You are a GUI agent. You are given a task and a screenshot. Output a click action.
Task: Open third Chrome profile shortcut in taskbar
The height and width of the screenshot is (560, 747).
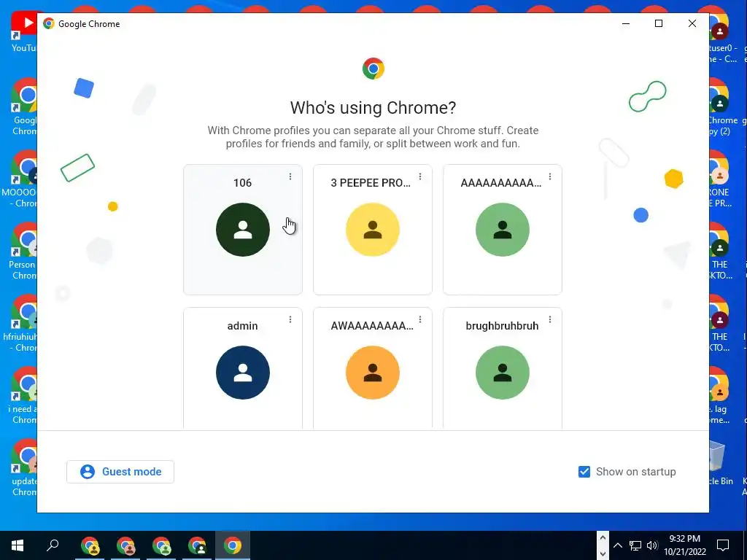point(161,545)
